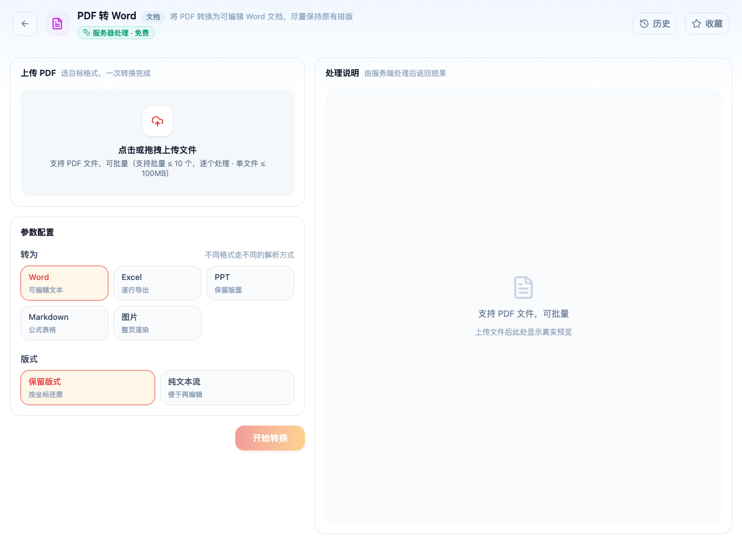Click the 版式 label
The height and width of the screenshot is (560, 742).
tap(29, 359)
